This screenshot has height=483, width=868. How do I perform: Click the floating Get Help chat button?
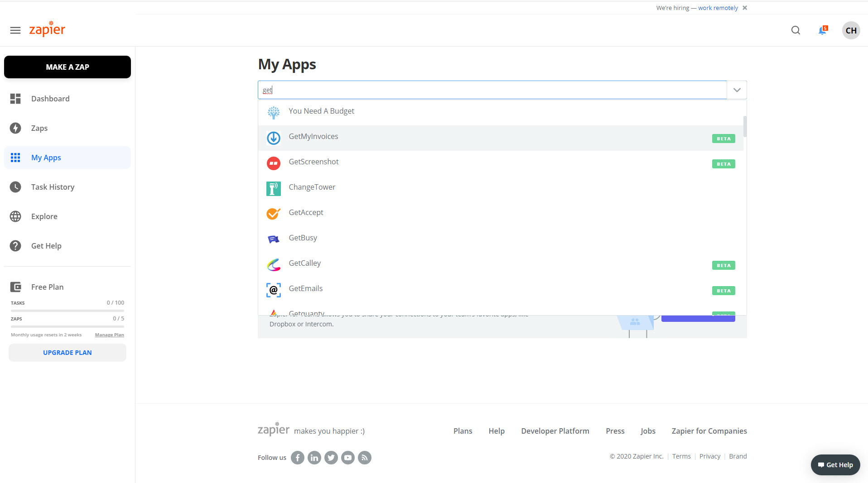[835, 465]
